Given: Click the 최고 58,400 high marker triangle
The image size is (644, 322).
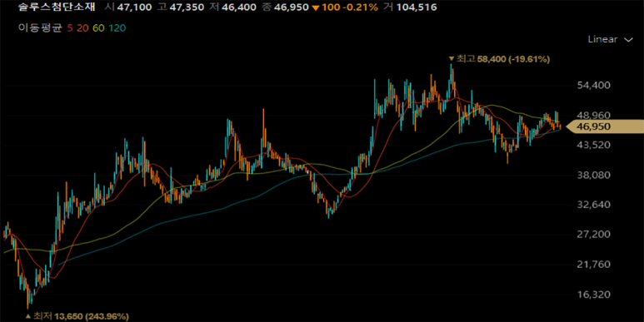Looking at the screenshot, I should [452, 59].
